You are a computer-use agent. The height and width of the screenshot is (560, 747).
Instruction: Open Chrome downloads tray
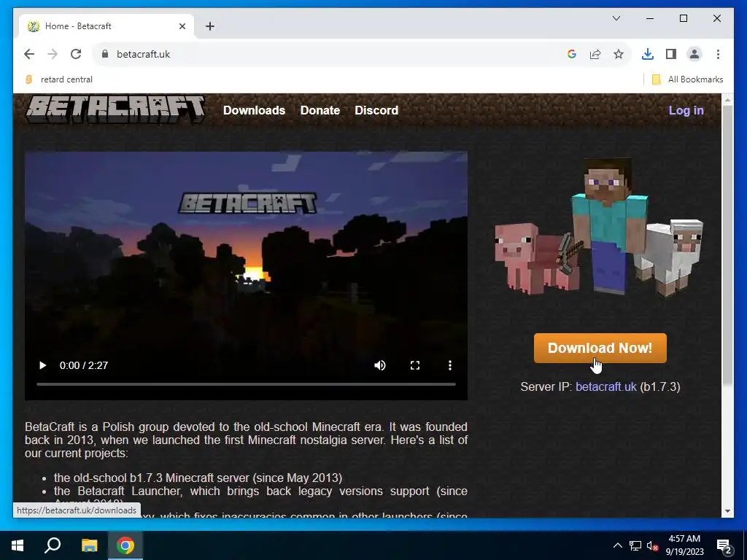pyautogui.click(x=648, y=54)
